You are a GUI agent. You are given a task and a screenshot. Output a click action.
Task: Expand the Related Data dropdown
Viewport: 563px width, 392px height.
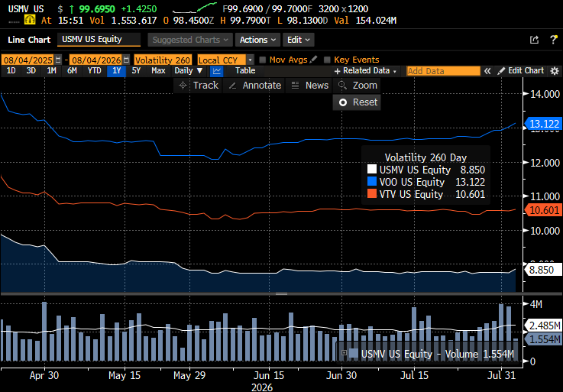(x=365, y=71)
